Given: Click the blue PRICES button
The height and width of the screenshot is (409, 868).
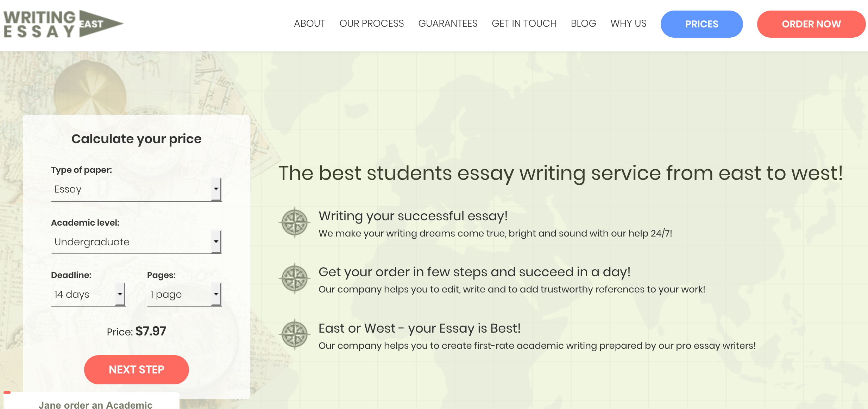Looking at the screenshot, I should click(702, 24).
